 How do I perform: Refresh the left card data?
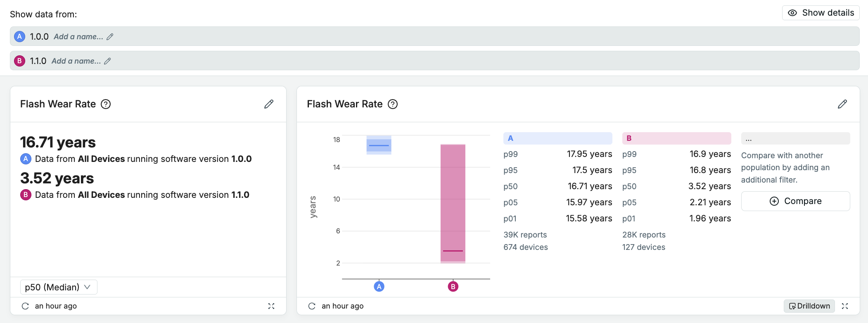tap(25, 306)
